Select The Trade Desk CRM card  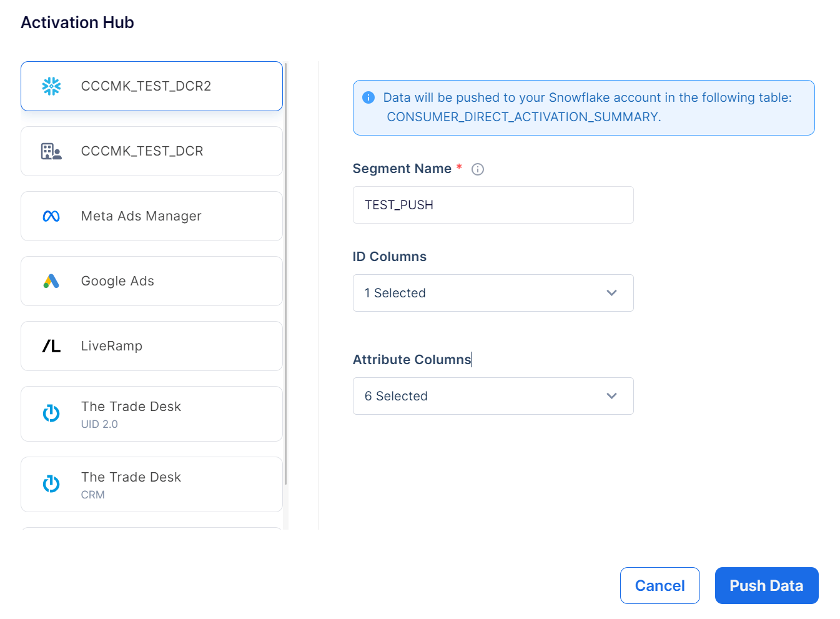click(x=152, y=484)
